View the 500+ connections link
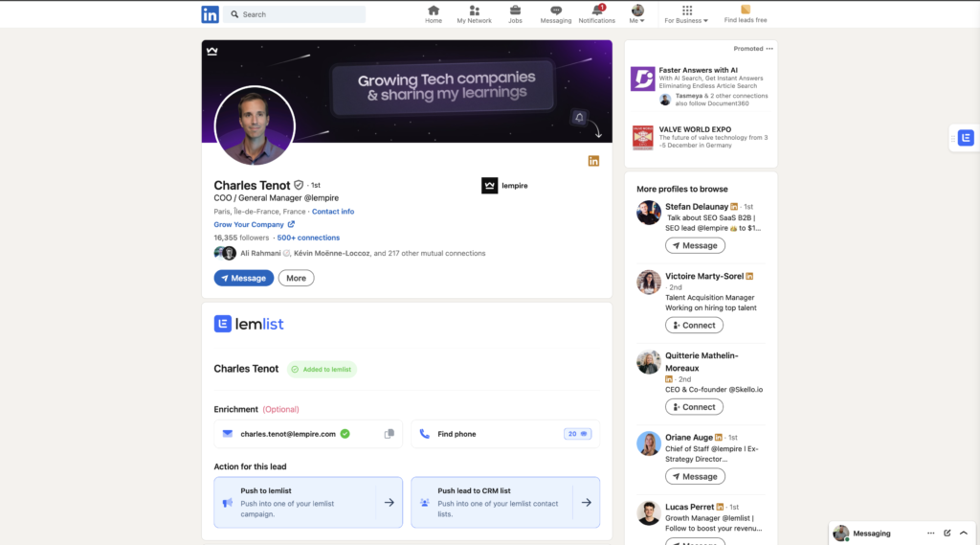 pyautogui.click(x=308, y=238)
